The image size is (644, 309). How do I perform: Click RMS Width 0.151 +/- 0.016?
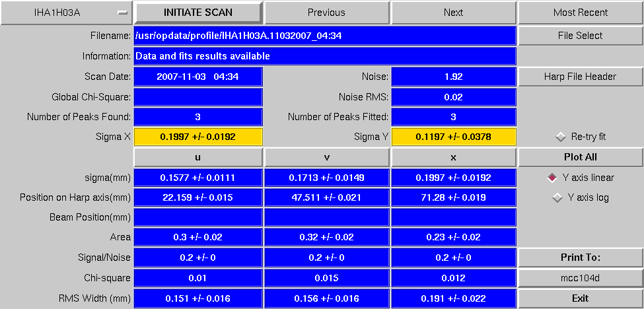point(198,298)
